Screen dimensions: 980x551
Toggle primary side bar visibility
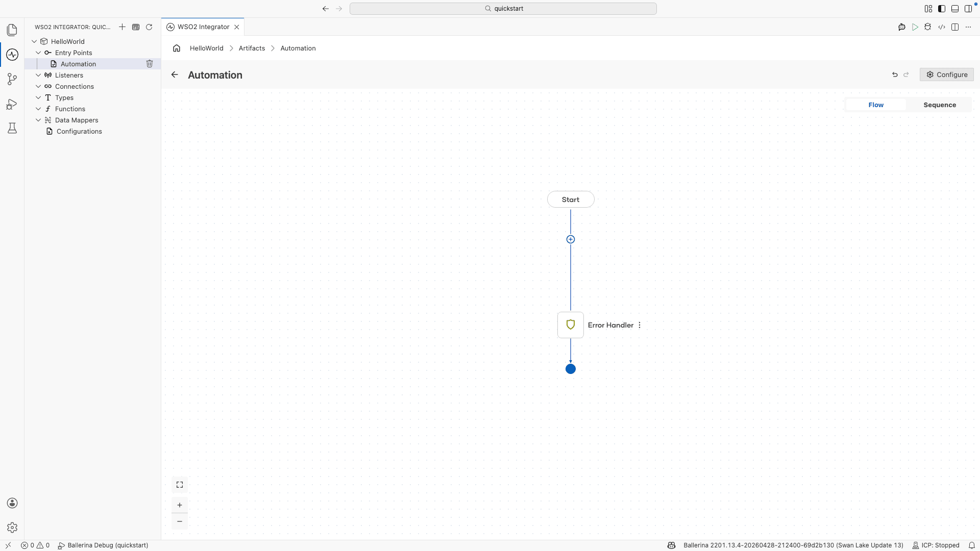pyautogui.click(x=942, y=9)
